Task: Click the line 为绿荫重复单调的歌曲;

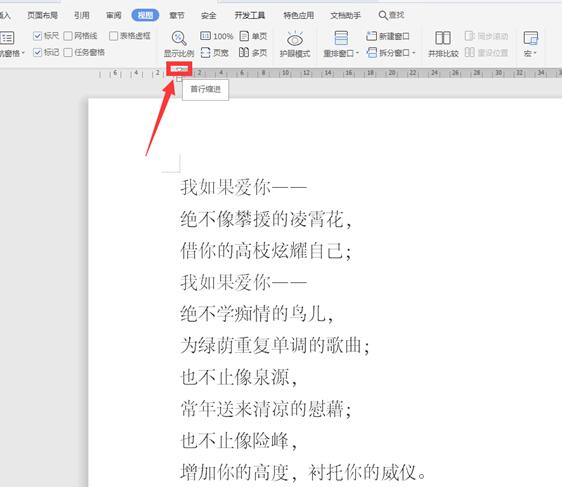Action: point(275,345)
